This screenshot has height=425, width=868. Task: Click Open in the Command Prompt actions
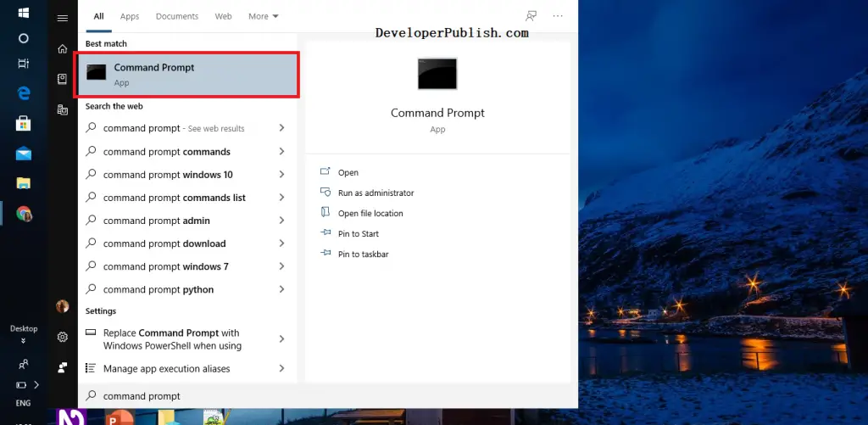click(x=348, y=172)
